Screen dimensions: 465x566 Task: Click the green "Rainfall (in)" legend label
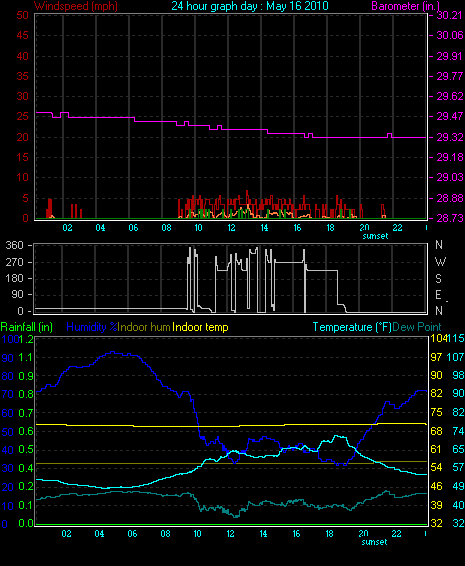(27, 327)
